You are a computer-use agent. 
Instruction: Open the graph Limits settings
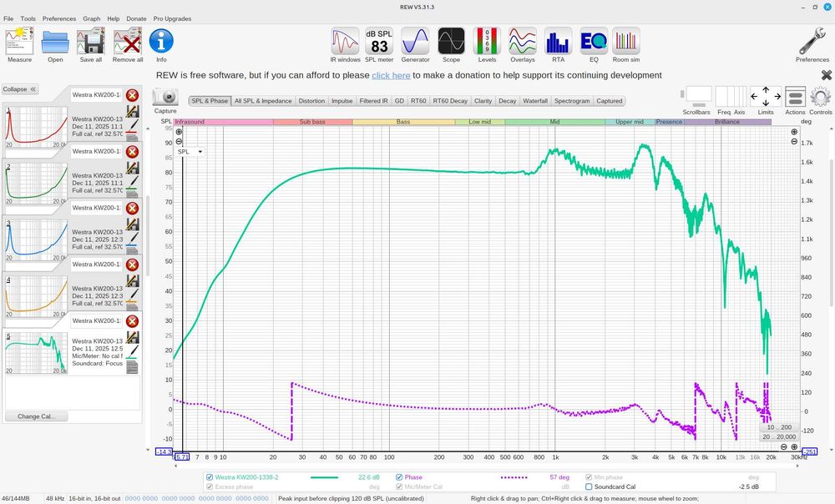pyautogui.click(x=766, y=97)
